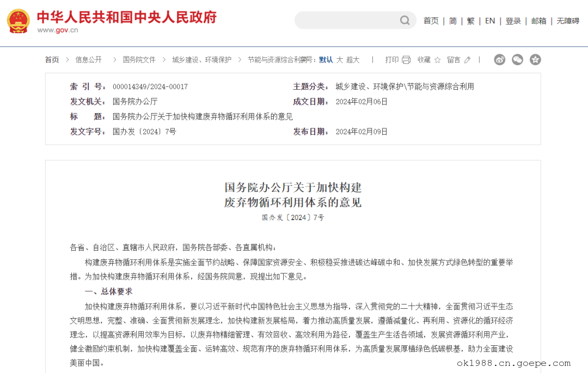Click the favorite star icon
Screen dimensions: 588x373
(x=437, y=60)
